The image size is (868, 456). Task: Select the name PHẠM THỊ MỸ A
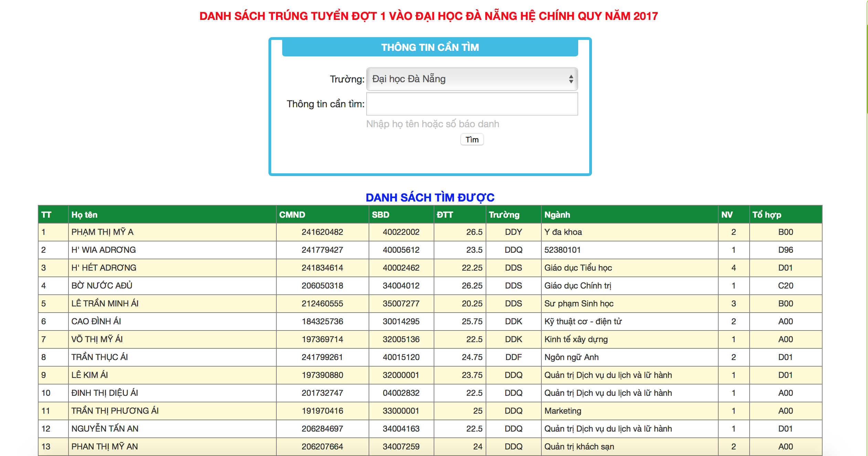point(102,232)
